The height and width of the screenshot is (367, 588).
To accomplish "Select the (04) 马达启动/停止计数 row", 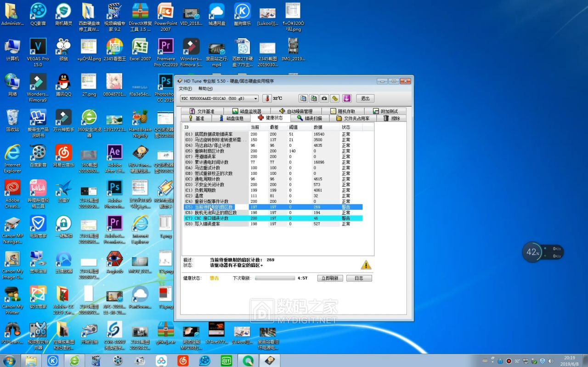I will (273, 145).
